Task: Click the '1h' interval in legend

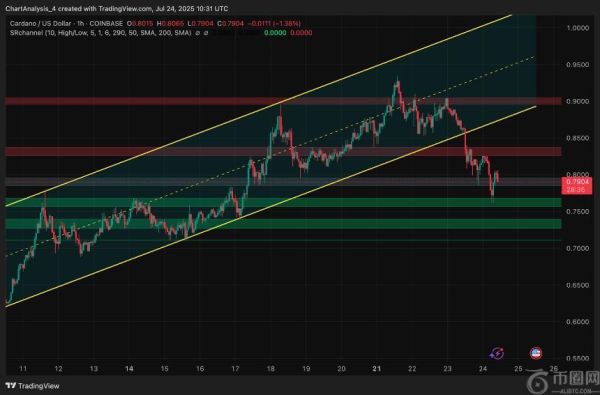Action: (x=80, y=24)
